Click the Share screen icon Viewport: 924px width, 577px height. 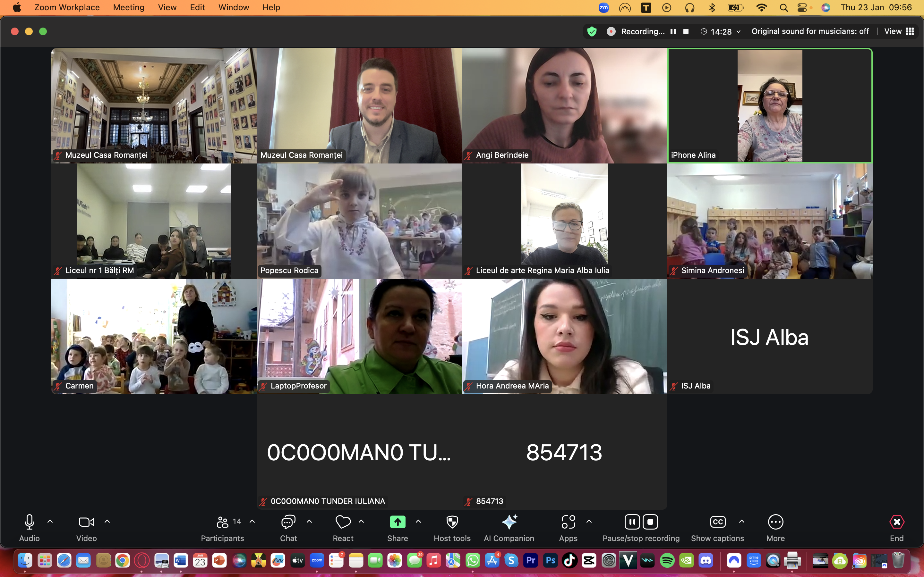point(398,522)
